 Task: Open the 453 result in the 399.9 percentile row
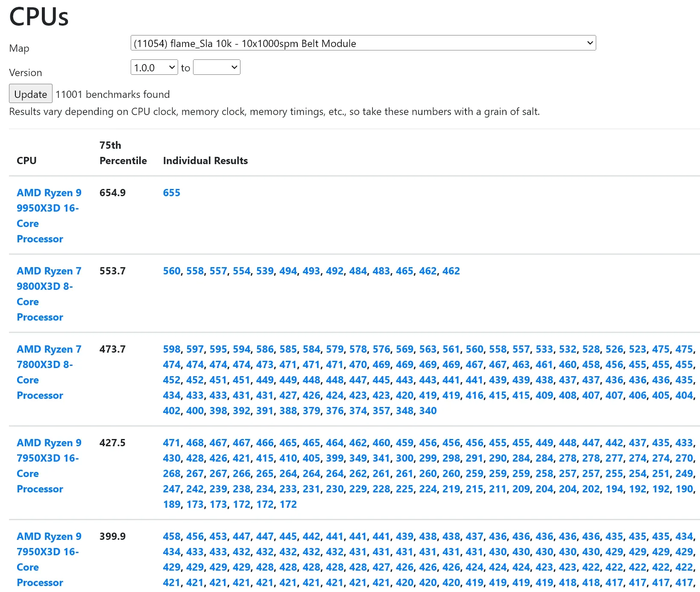[x=218, y=536]
